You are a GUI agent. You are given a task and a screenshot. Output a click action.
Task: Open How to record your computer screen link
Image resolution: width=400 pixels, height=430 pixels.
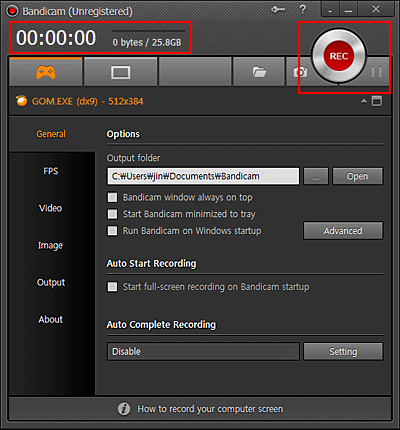tap(210, 409)
